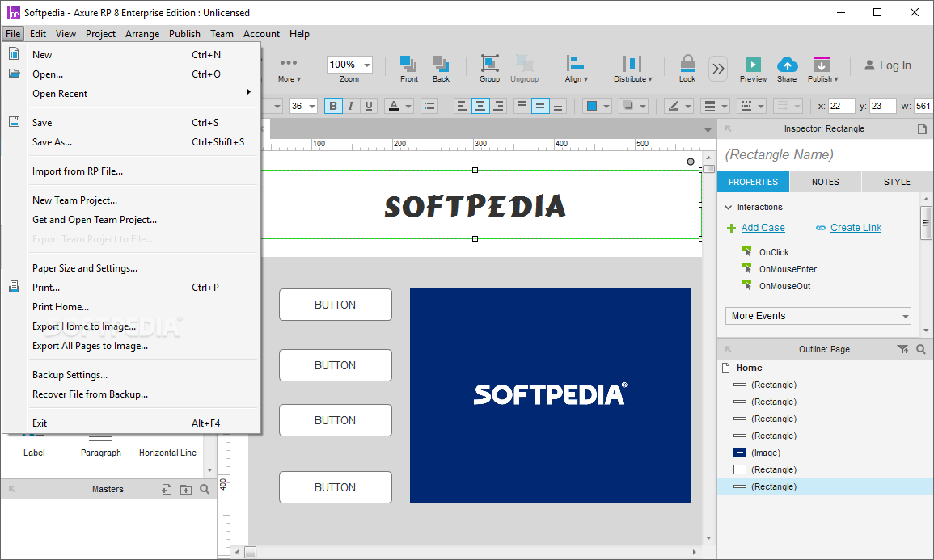934x560 pixels.
Task: Click the New file icon in File menu
Action: point(14,53)
